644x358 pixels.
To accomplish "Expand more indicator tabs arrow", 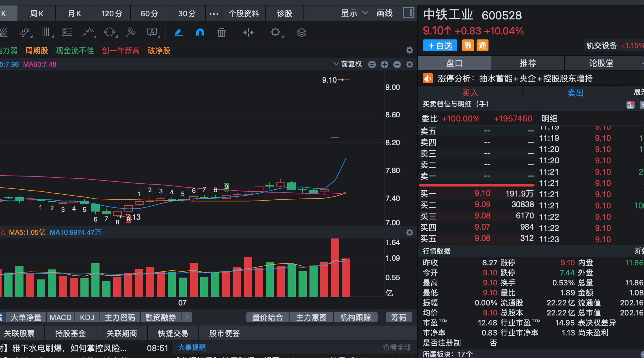I will tap(187, 317).
